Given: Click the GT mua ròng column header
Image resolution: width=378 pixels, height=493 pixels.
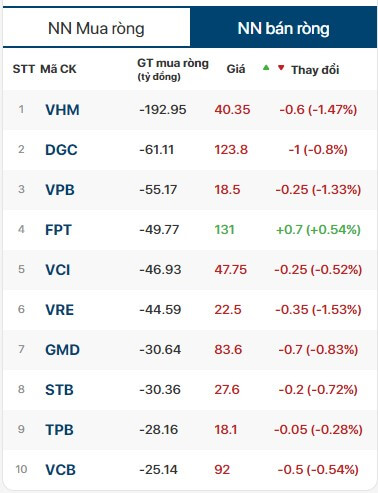Looking at the screenshot, I should 173,69.
